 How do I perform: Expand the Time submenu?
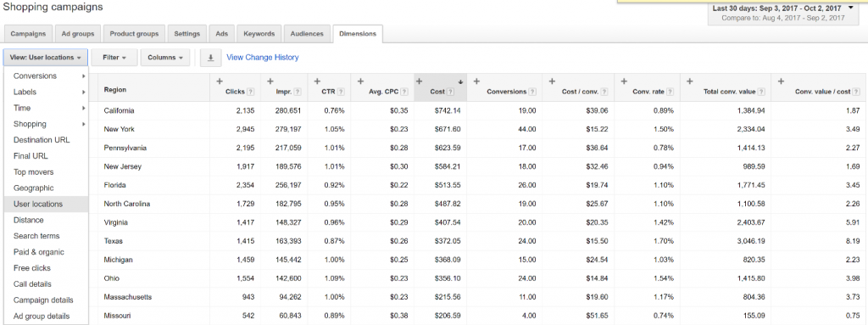pos(46,108)
